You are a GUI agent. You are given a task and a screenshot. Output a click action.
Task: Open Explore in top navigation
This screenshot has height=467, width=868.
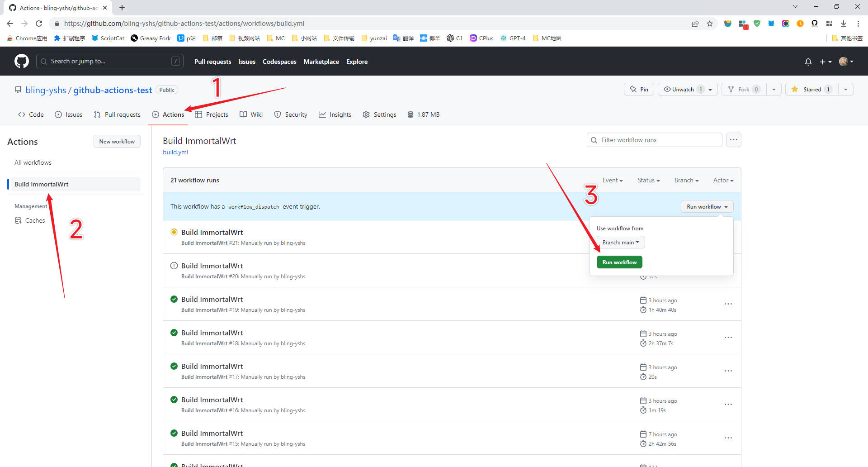coord(357,62)
